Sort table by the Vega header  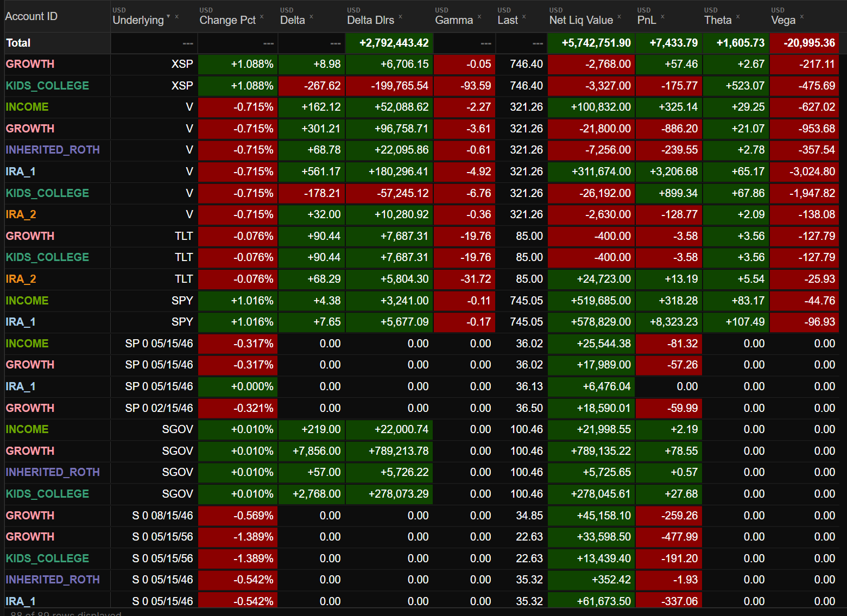(783, 20)
